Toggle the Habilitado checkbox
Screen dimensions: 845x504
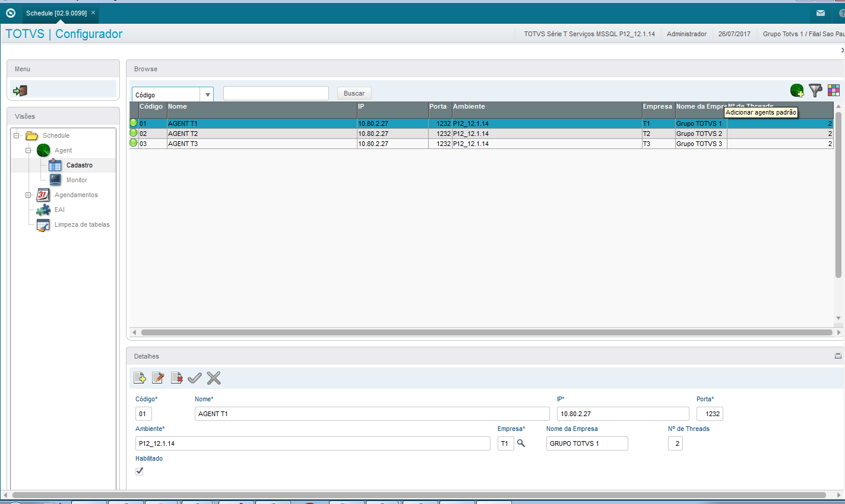tap(140, 471)
